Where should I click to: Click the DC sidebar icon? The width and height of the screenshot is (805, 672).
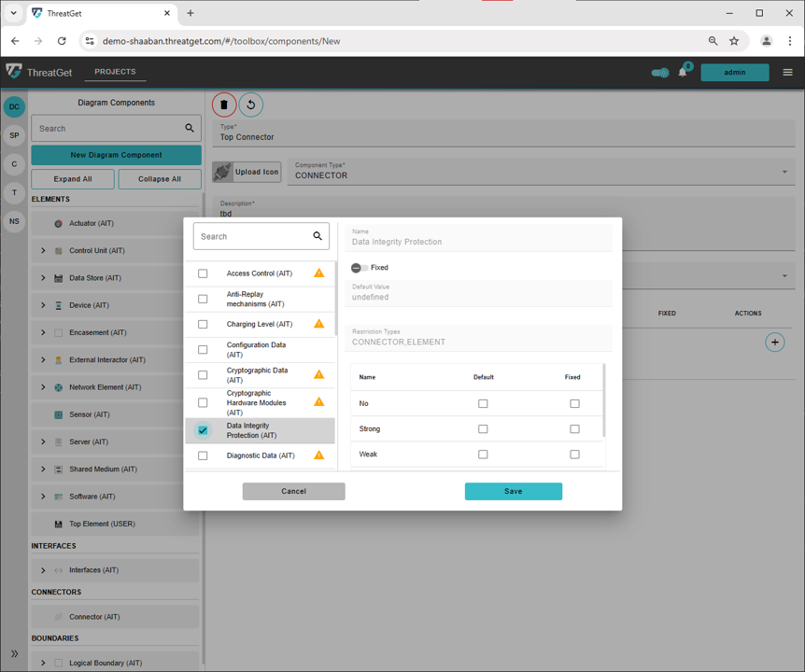click(x=13, y=106)
